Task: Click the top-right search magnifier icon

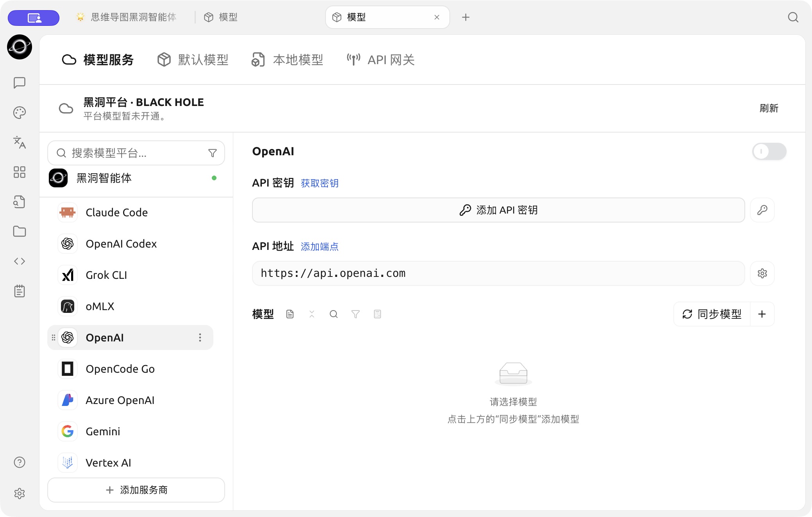Action: [793, 17]
